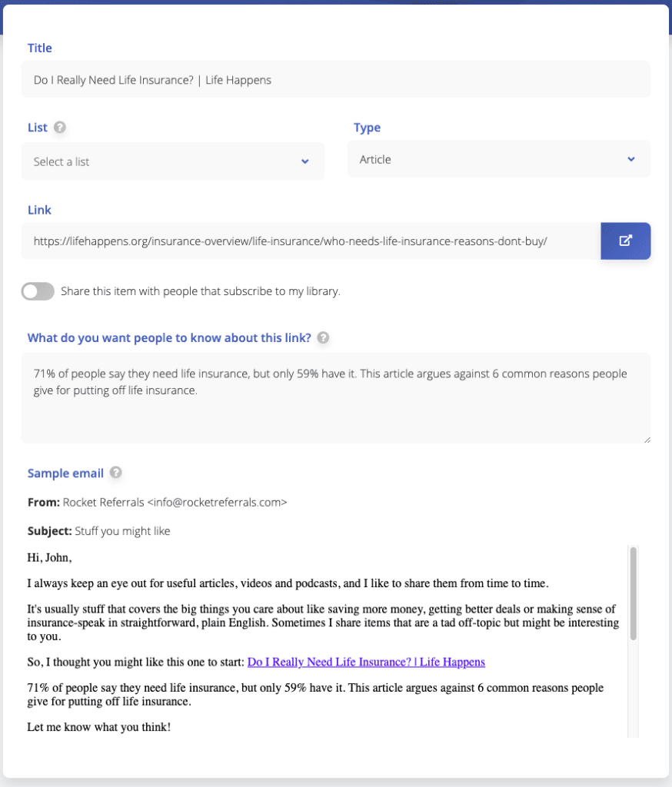Image resolution: width=672 pixels, height=787 pixels.
Task: Click the Sample email question-mark icon
Action: tap(115, 473)
